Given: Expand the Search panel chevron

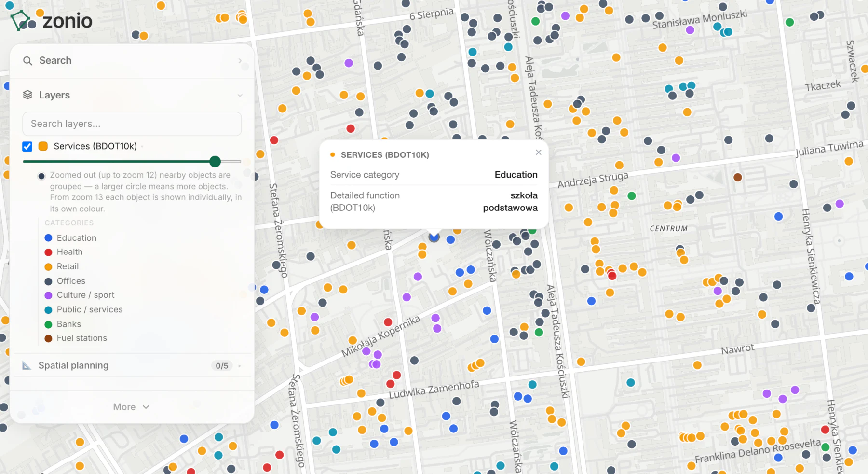Looking at the screenshot, I should [240, 61].
